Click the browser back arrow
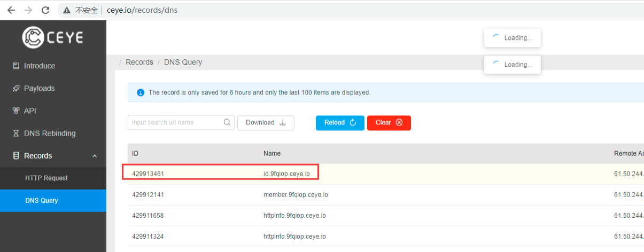 click(11, 10)
